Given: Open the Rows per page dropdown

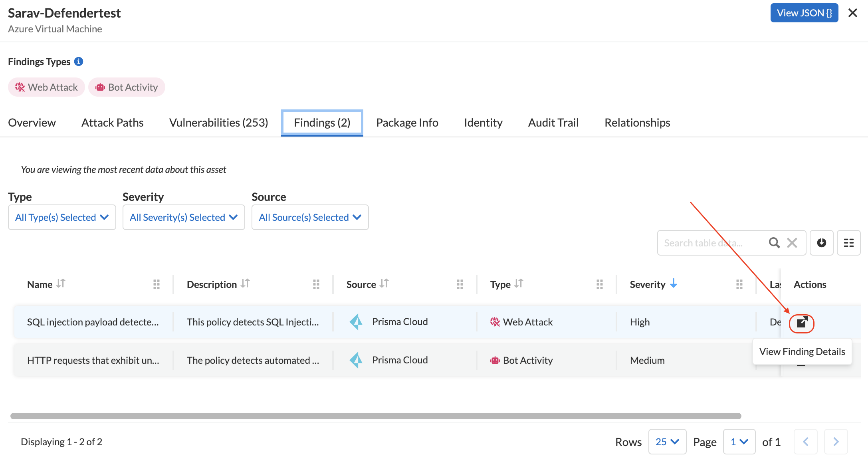Looking at the screenshot, I should click(x=667, y=442).
